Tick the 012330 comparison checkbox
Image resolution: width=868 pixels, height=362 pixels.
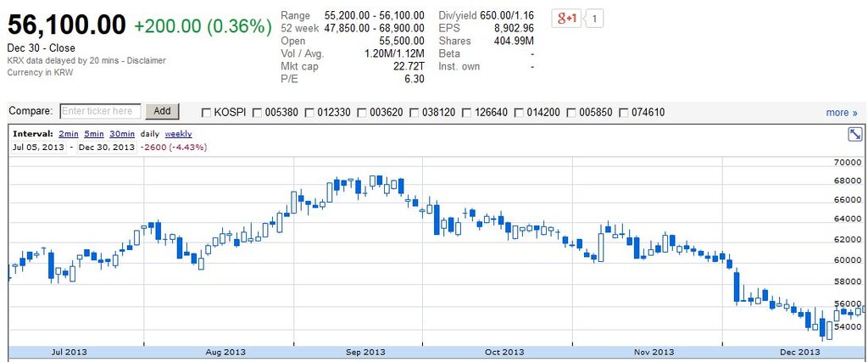tap(309, 113)
